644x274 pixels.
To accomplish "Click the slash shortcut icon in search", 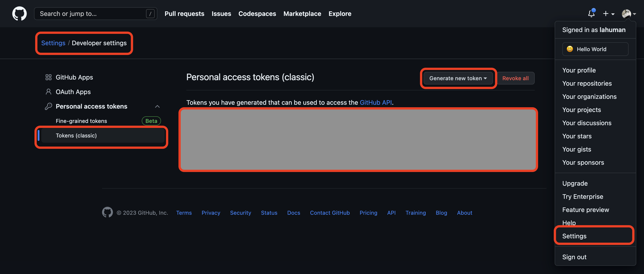I will 150,14.
